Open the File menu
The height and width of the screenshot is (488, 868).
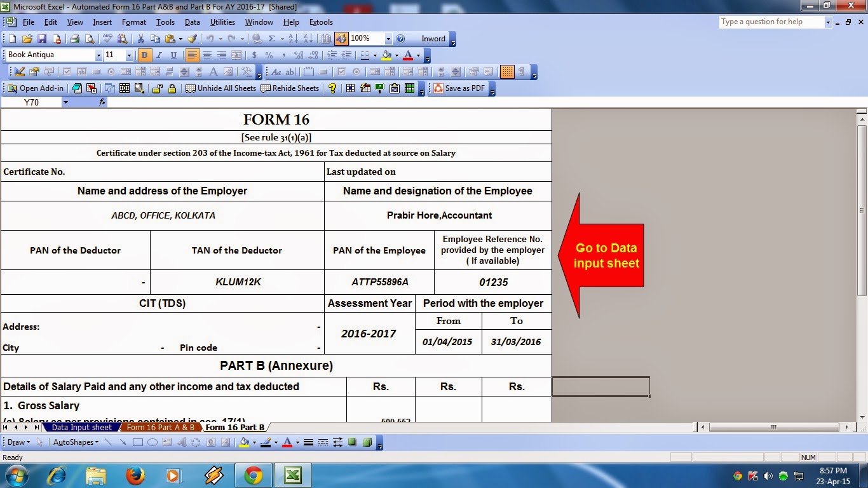(x=29, y=22)
